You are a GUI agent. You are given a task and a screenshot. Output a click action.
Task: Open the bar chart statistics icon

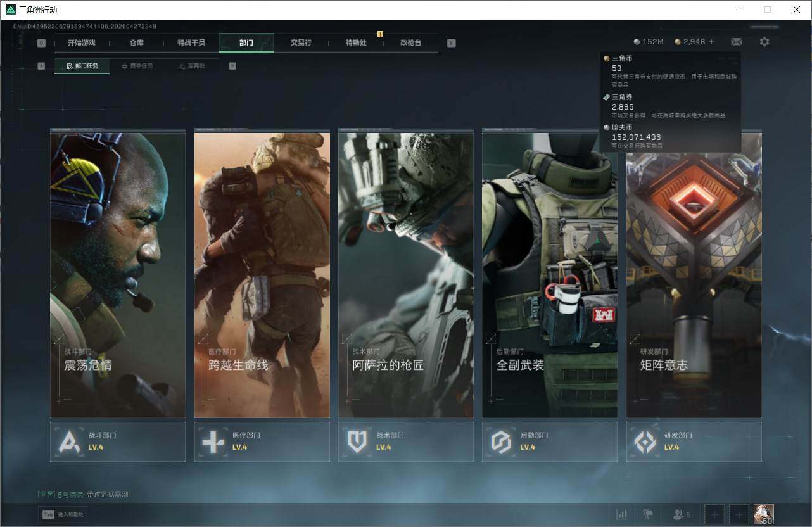[622, 514]
